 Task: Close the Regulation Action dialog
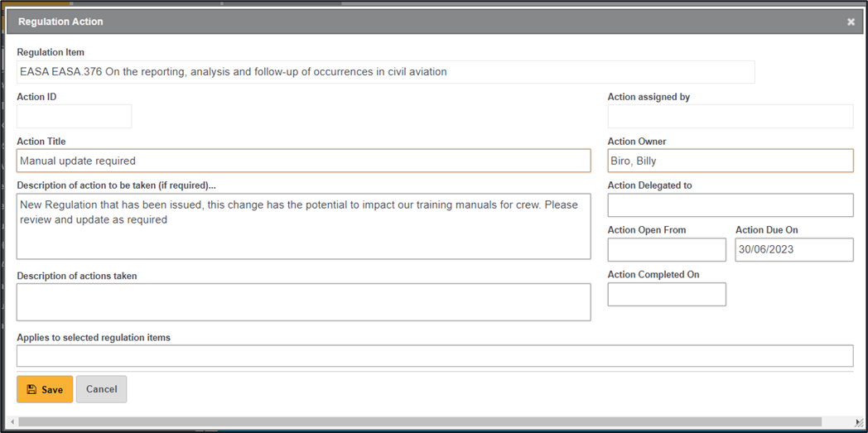point(851,22)
